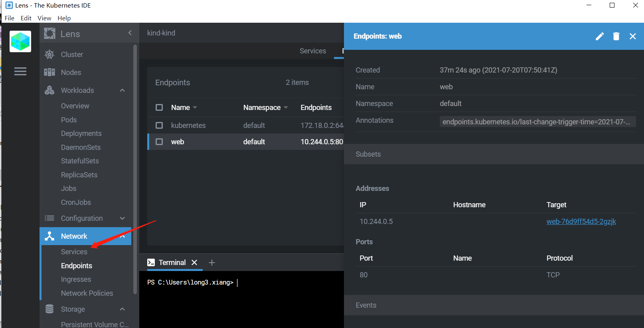Click the Network topology icon

[49, 236]
